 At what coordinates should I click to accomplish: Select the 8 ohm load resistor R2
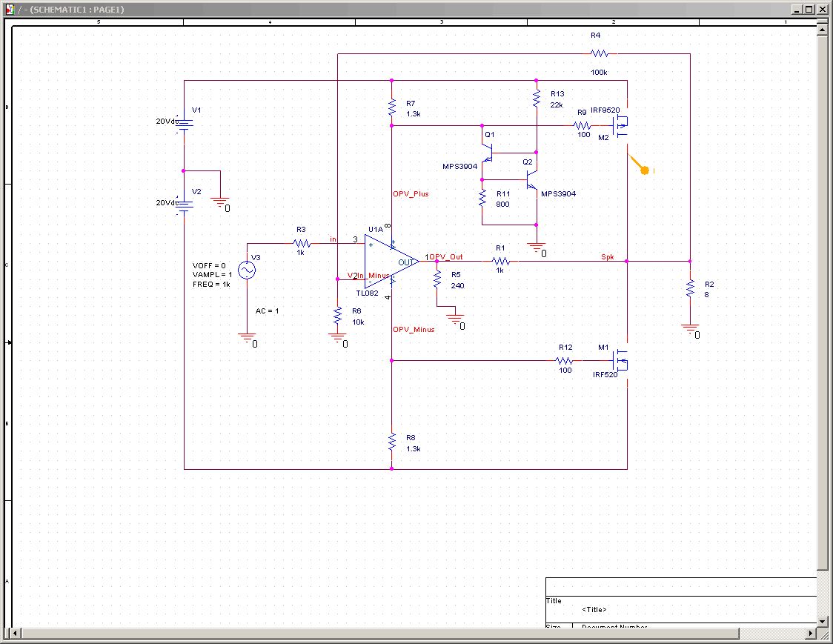[690, 288]
